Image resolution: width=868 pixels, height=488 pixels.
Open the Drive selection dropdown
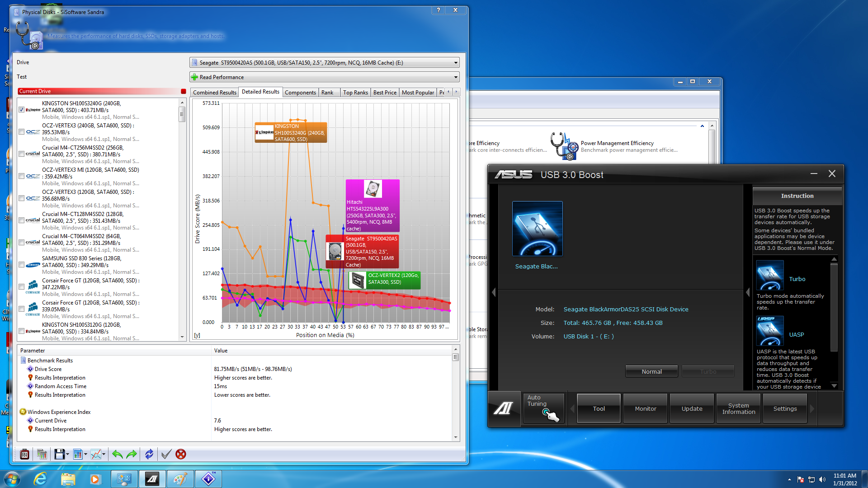click(x=324, y=63)
